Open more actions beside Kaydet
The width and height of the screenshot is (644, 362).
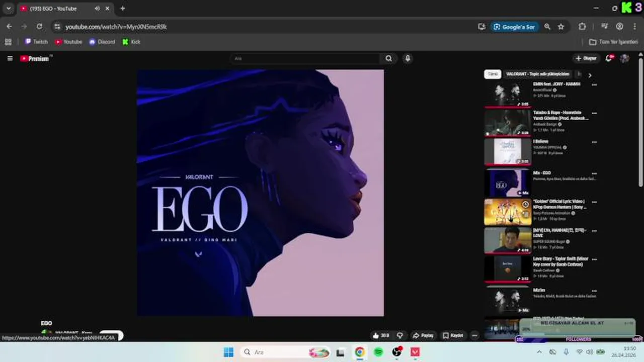point(474,335)
